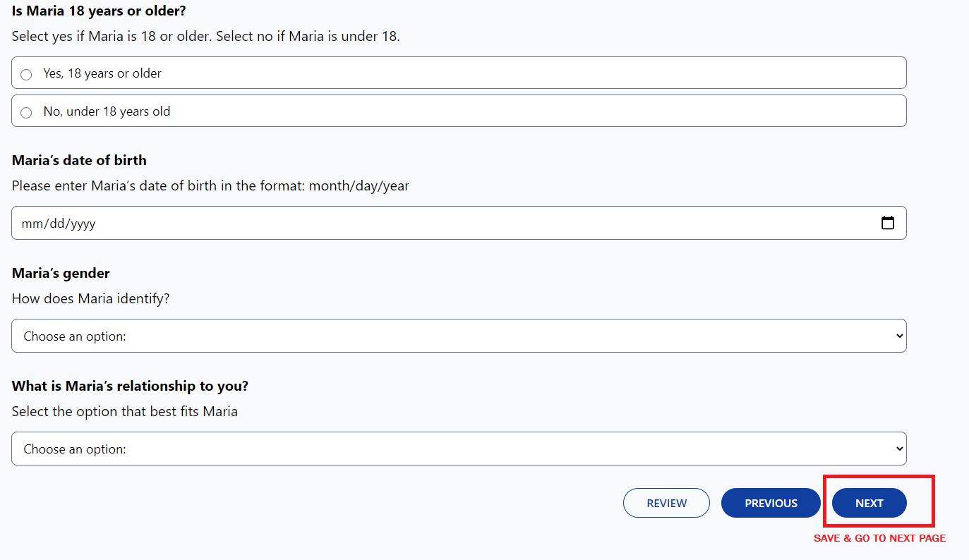Click the "Maria's date of birth" heading label
Viewport: 969px width, 560px height.
[79, 160]
